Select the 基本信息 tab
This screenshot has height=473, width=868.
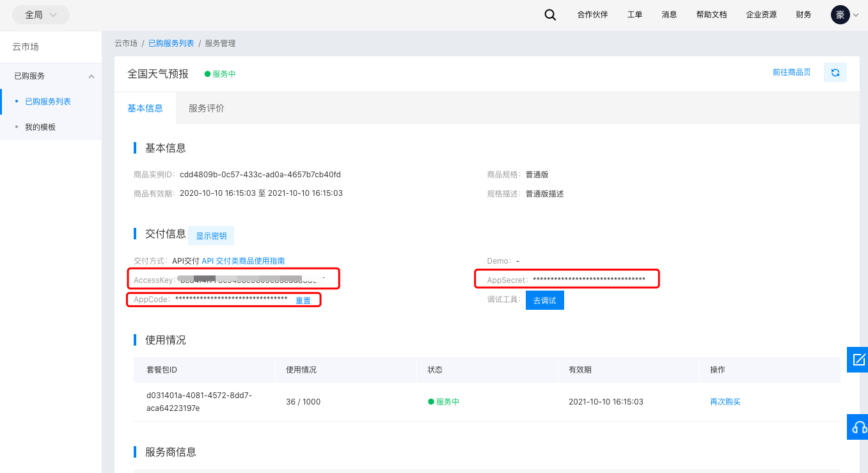pyautogui.click(x=145, y=108)
